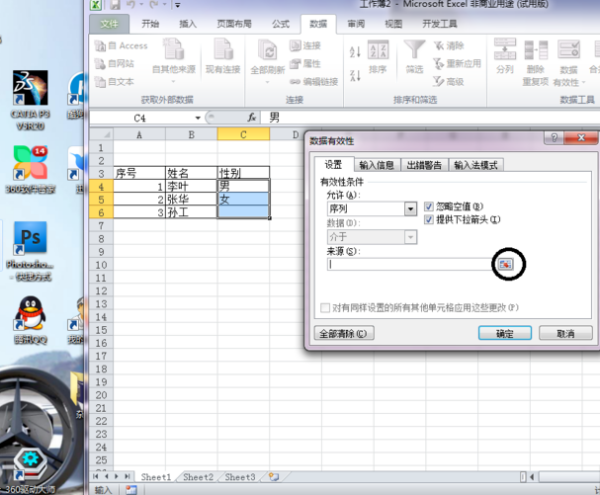Click the help question mark in dialog

[554, 137]
